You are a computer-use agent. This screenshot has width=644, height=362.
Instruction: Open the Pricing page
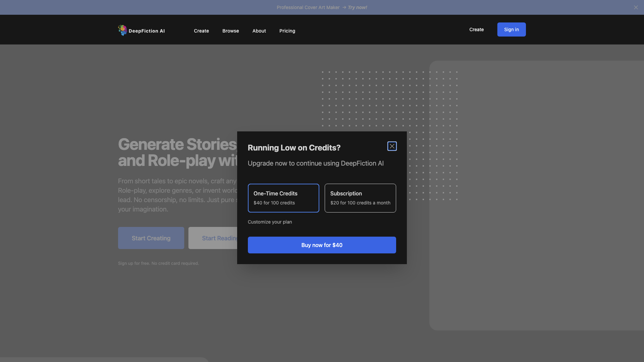[287, 31]
